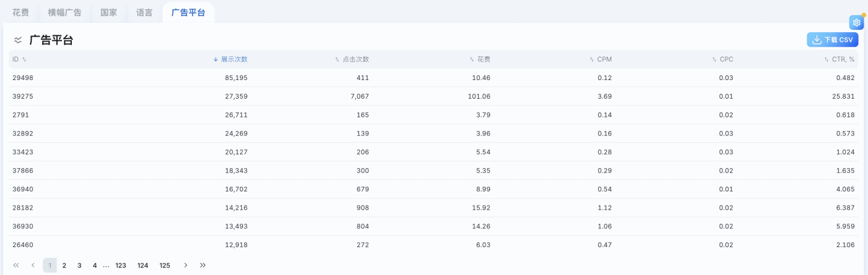Image resolution: width=868 pixels, height=275 pixels.
Task: Click impressions value 26,711
Action: click(236, 115)
